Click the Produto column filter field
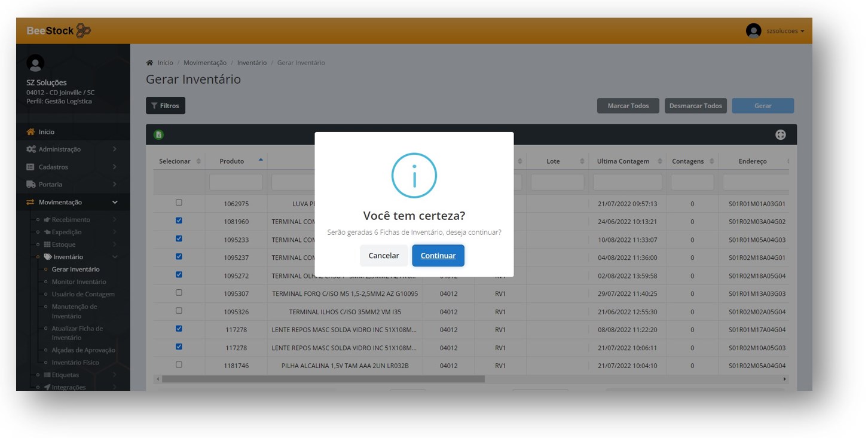This screenshot has width=868, height=438. coord(236,182)
